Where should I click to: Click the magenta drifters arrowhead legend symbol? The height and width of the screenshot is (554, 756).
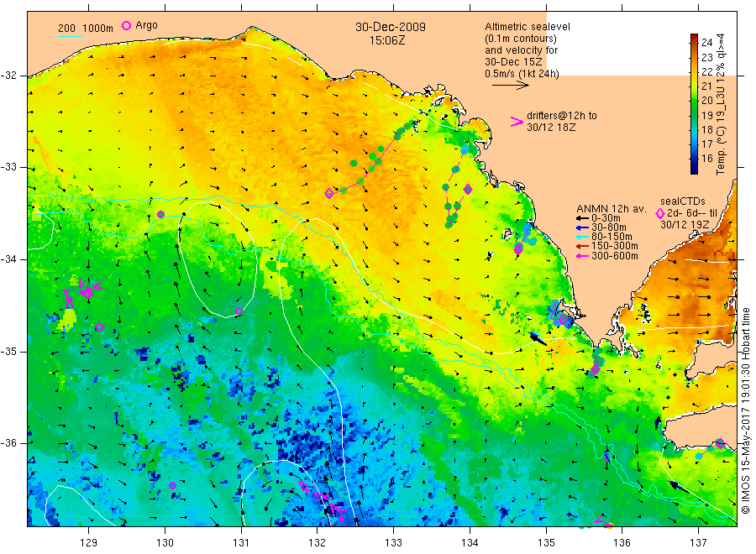517,122
